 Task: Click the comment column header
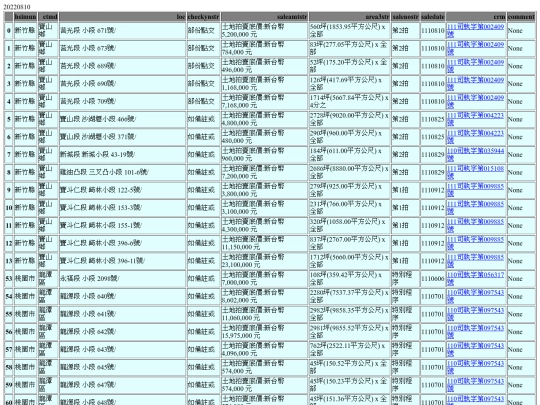(521, 17)
